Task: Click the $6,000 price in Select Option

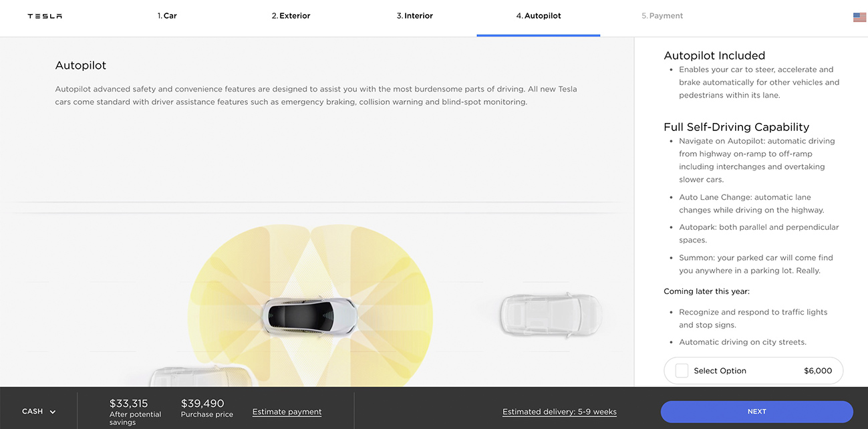Action: [818, 371]
